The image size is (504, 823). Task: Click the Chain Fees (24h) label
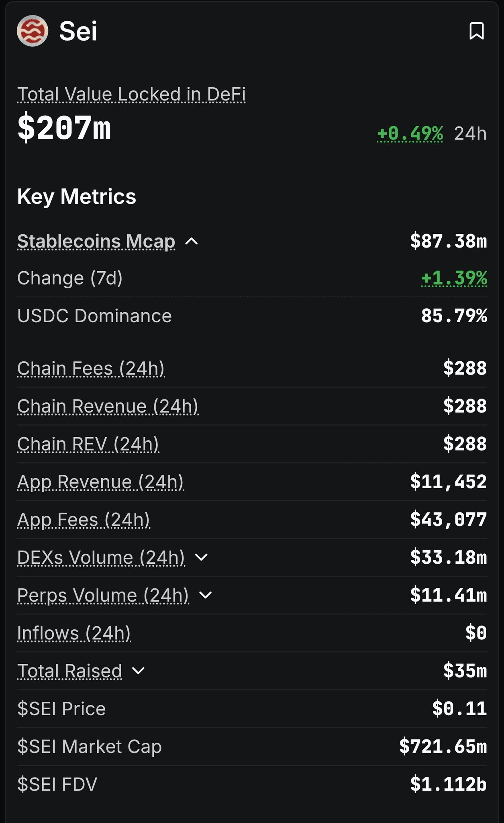(x=91, y=368)
